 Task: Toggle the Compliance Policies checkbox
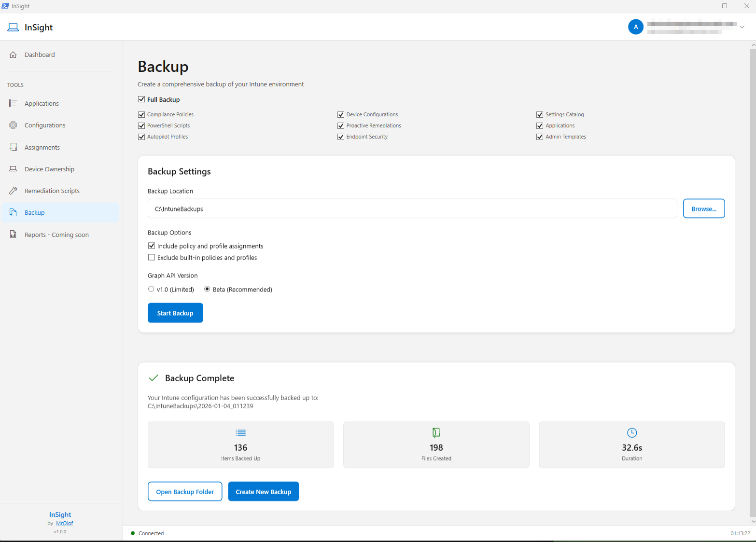click(141, 114)
